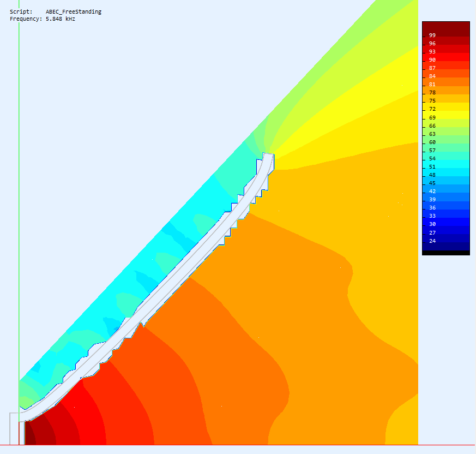This screenshot has width=476, height=454.
Task: Select the 96 value on the color scale
Action: click(432, 44)
